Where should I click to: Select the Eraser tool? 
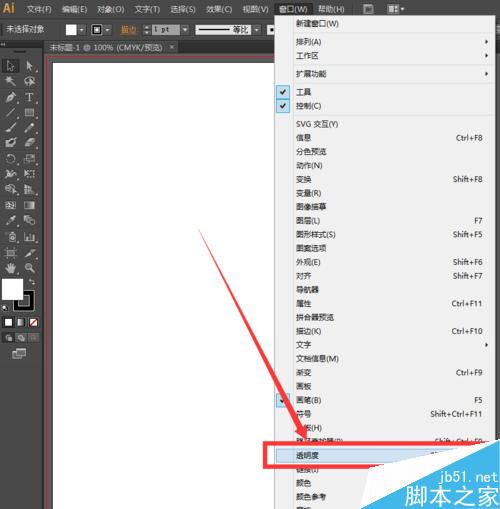click(29, 143)
